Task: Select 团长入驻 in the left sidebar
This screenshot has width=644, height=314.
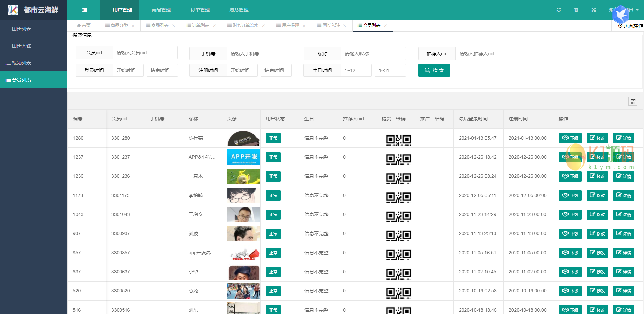Action: pyautogui.click(x=22, y=46)
